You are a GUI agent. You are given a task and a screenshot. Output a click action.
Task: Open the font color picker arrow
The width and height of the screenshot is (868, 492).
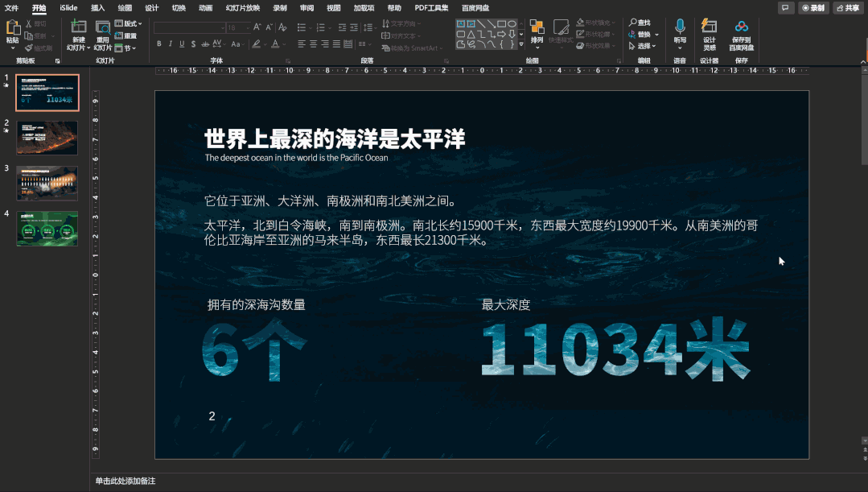[x=284, y=43]
